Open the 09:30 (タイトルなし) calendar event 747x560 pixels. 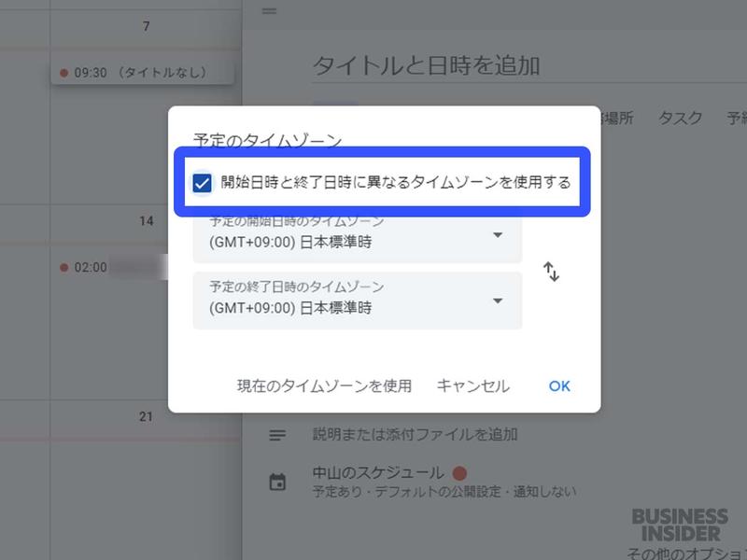click(x=142, y=73)
